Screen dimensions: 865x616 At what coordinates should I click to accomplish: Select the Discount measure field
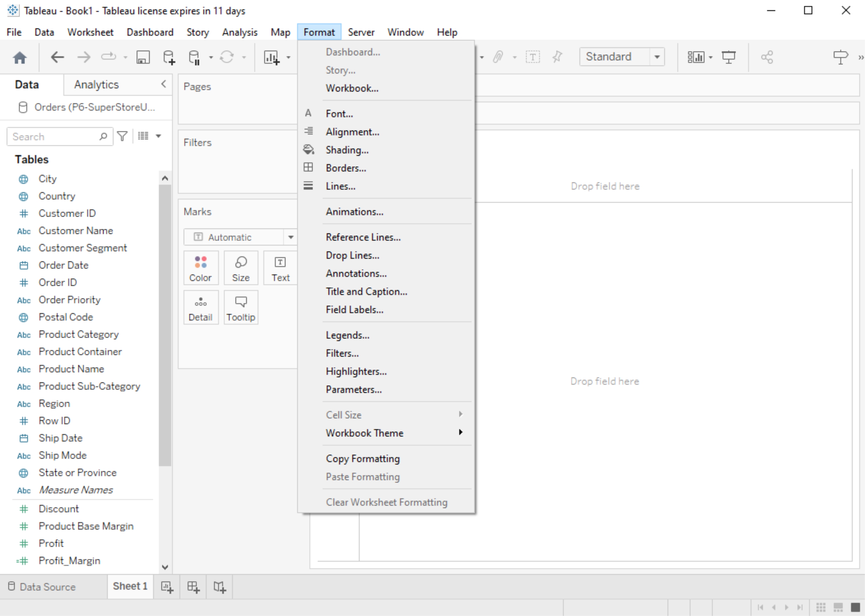(59, 509)
